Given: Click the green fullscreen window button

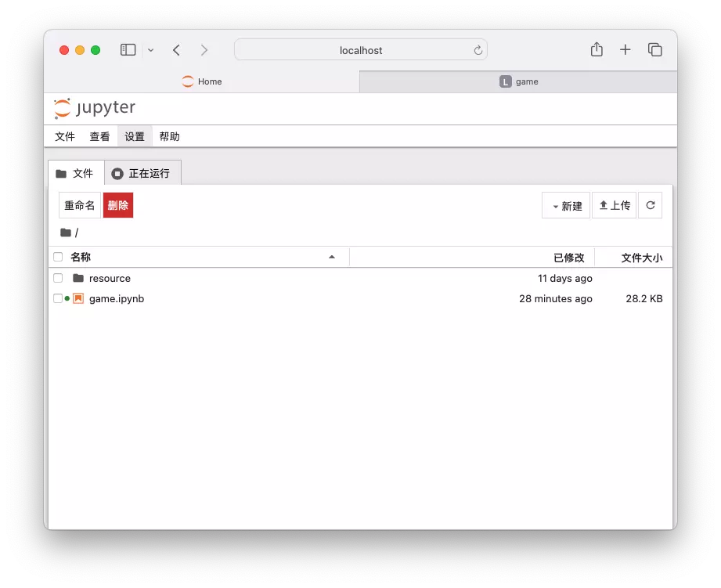Looking at the screenshot, I should (96, 50).
